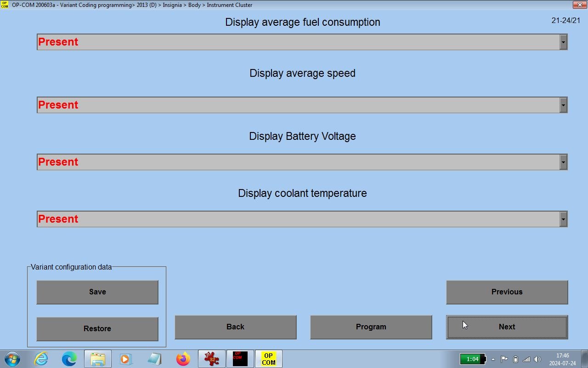Open Internet Explorer from the taskbar

point(41,359)
